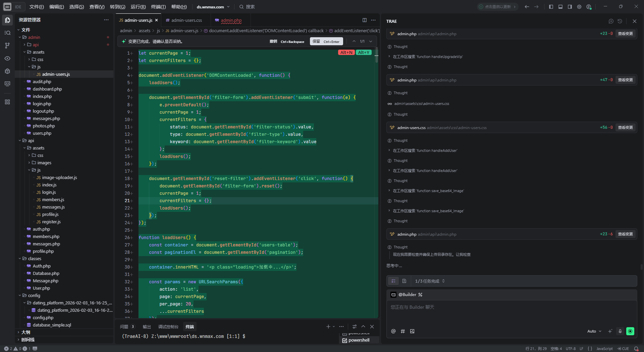Expand the images folder under api assets
The height and width of the screenshot is (352, 644).
(x=44, y=163)
